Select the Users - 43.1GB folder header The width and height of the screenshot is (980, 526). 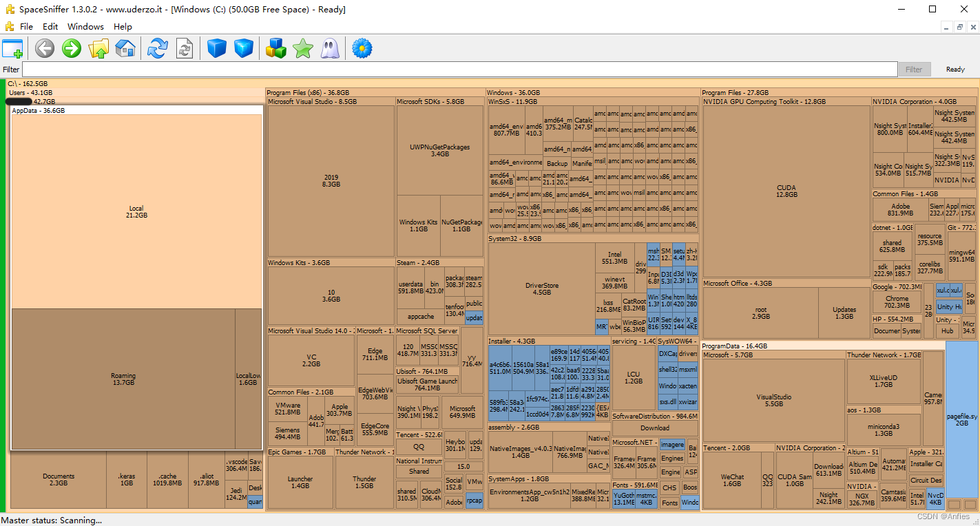136,92
